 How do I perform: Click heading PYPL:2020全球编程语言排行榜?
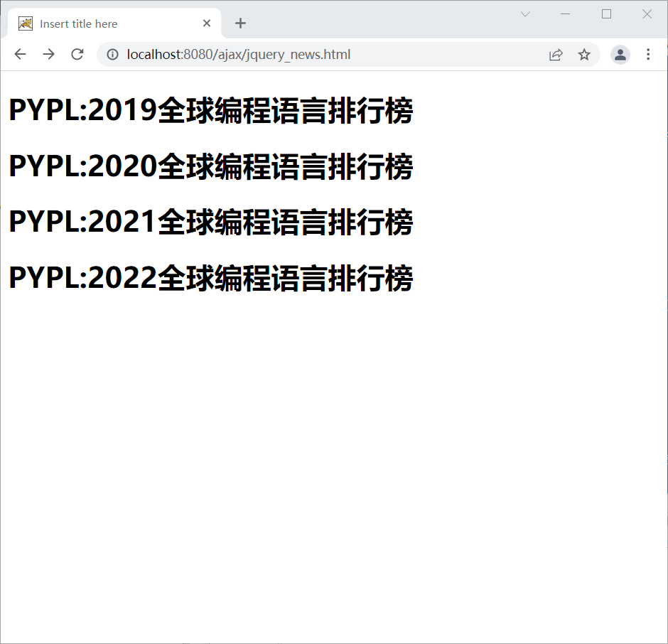(211, 166)
